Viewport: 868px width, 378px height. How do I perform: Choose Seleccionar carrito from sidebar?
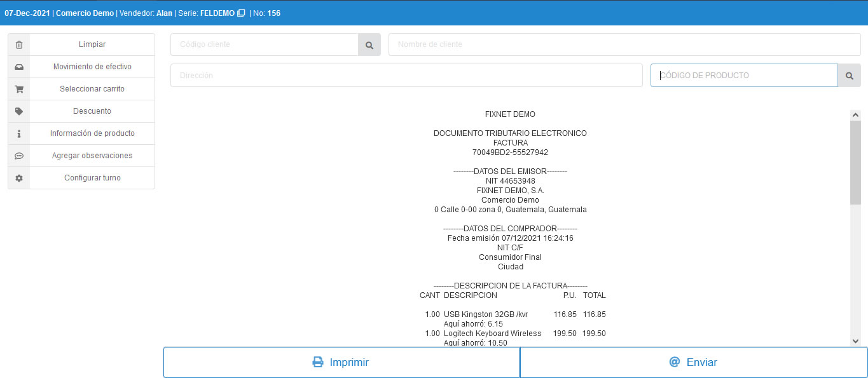(92, 89)
